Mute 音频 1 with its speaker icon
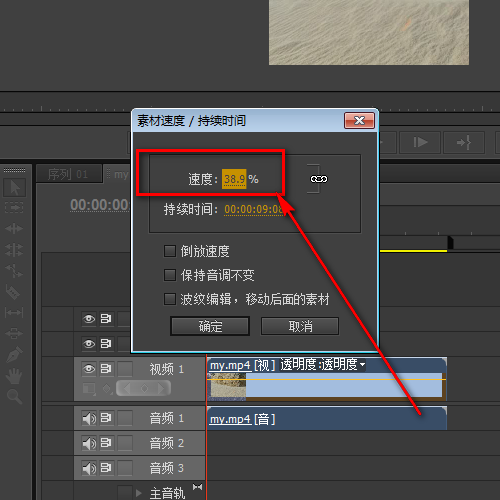The width and height of the screenshot is (500, 500). (89, 418)
